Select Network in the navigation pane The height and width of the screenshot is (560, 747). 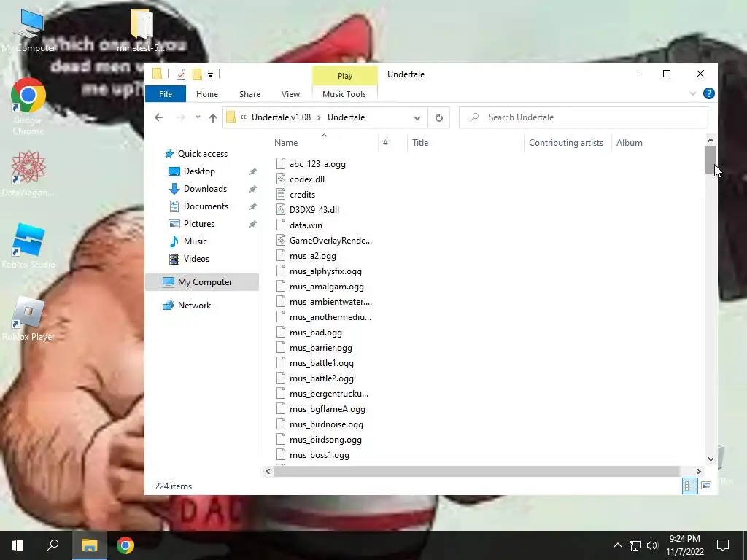coord(194,306)
